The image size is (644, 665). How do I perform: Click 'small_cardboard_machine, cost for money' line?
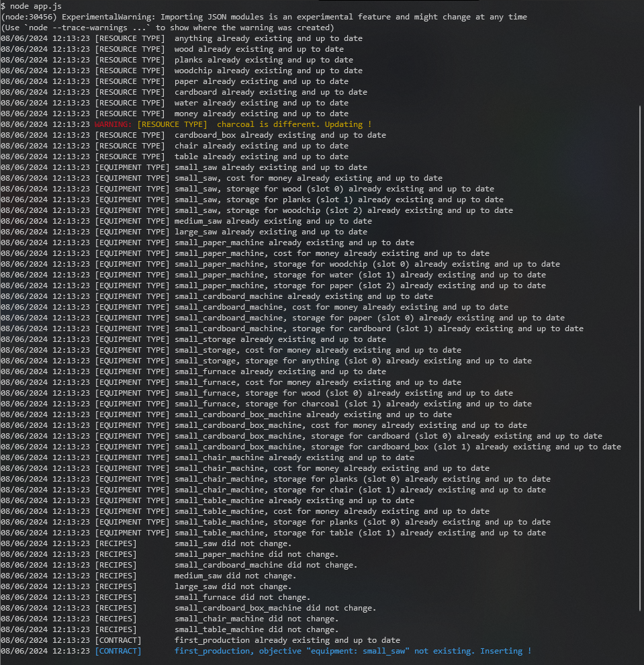click(x=255, y=307)
